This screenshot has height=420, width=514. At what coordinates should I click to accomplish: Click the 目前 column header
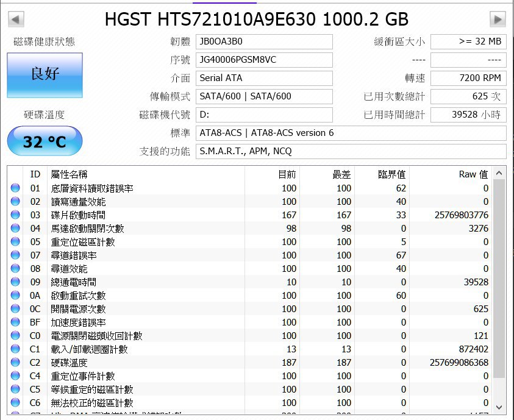click(287, 174)
